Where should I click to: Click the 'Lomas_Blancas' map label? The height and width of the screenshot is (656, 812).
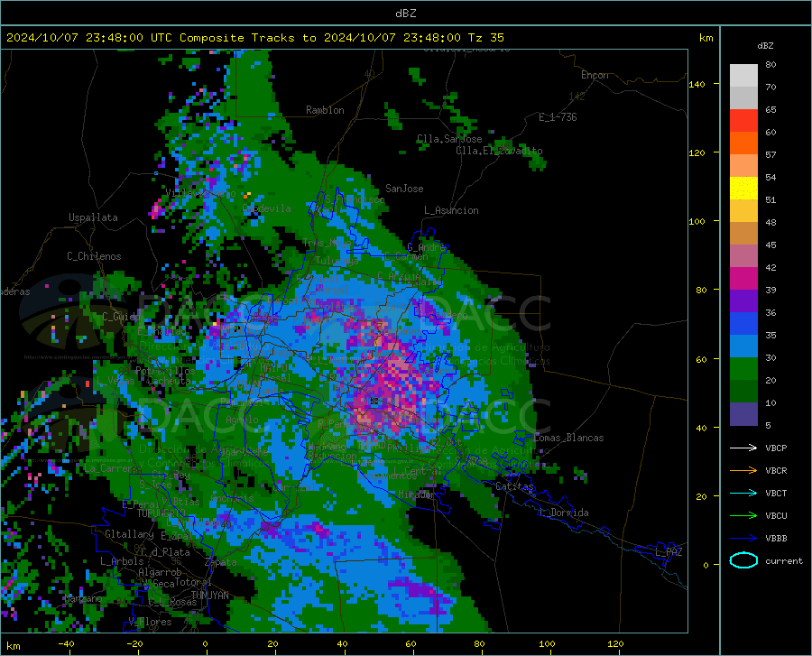[x=568, y=438]
